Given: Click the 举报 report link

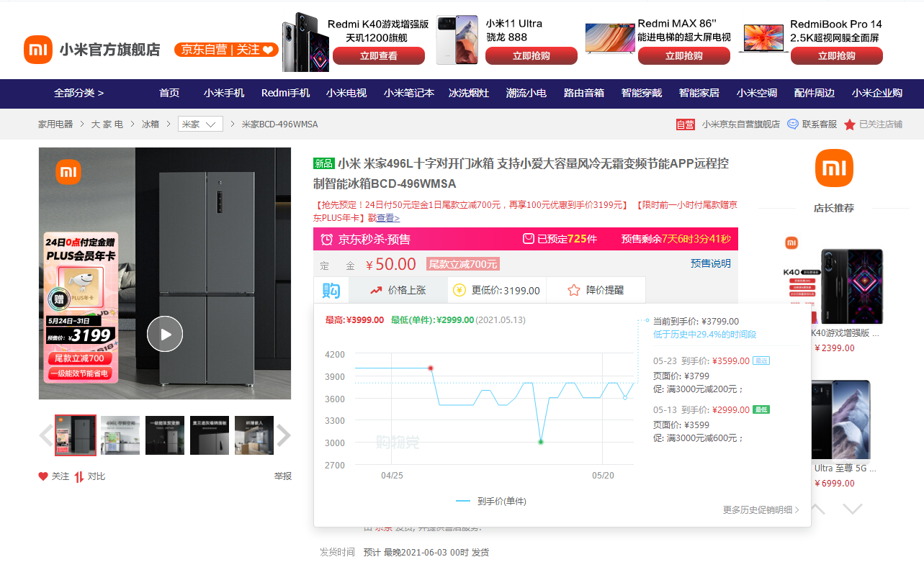Looking at the screenshot, I should pos(283,476).
